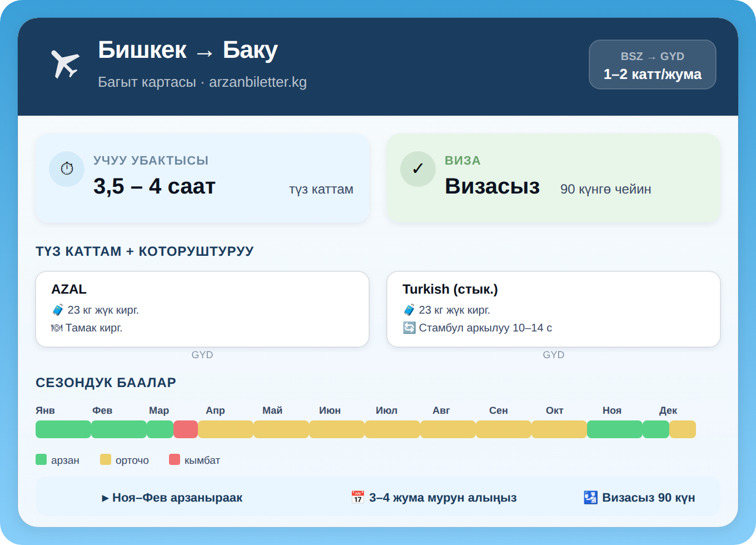Click AZAL luggage icon
Viewport: 756px width, 545px height.
[x=58, y=310]
